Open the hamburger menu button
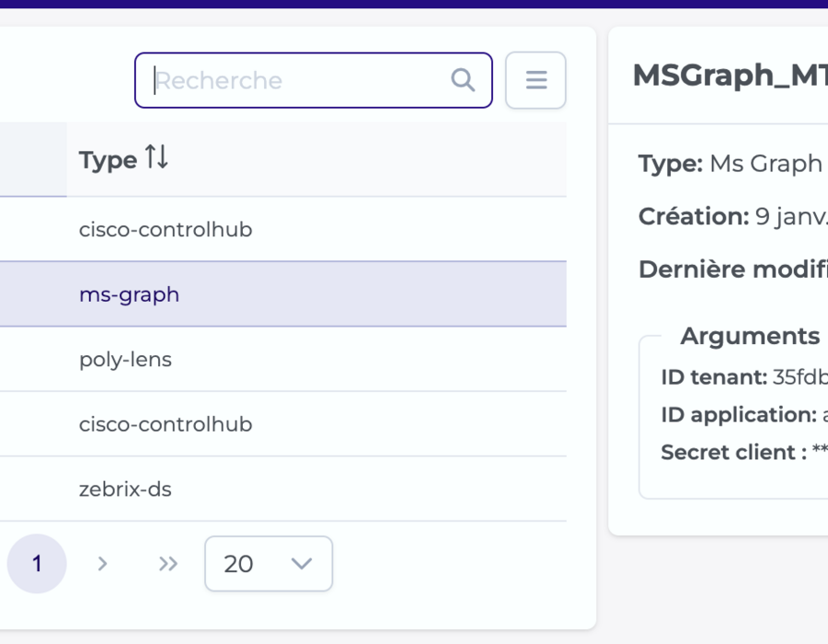Viewport: 828px width, 644px height. (535, 80)
